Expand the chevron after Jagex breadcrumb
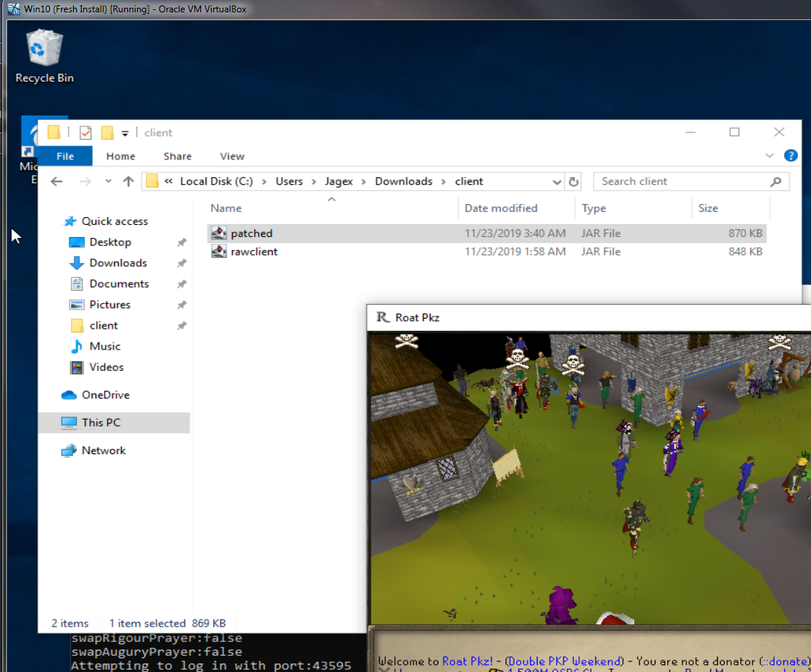 click(x=364, y=182)
